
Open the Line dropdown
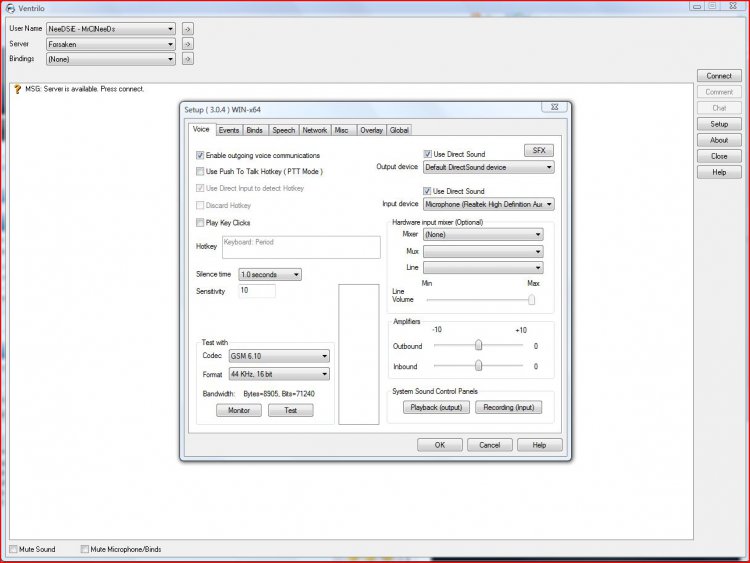(483, 267)
